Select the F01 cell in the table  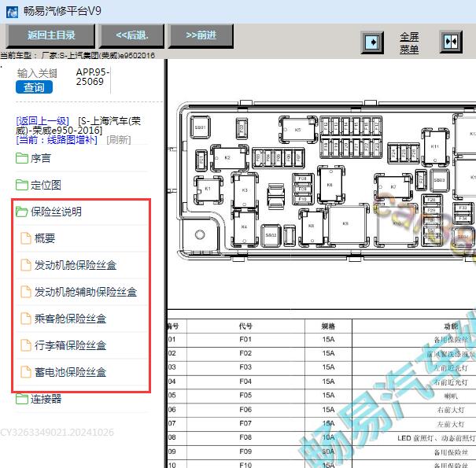click(245, 339)
